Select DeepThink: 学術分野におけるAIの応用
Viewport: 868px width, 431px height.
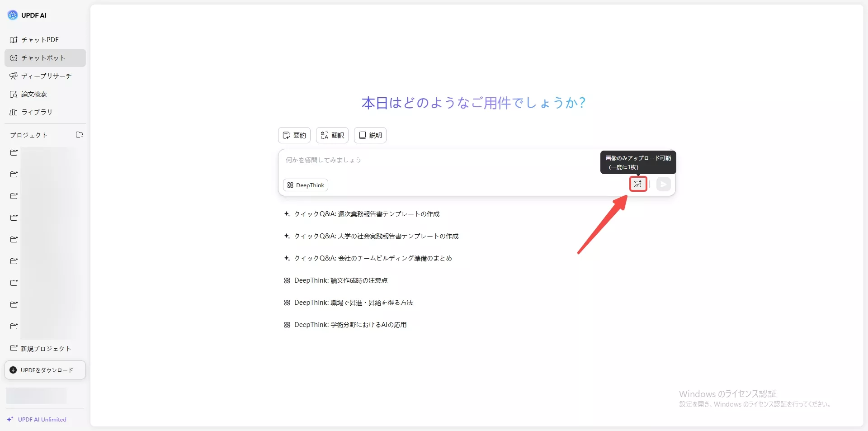tap(350, 325)
